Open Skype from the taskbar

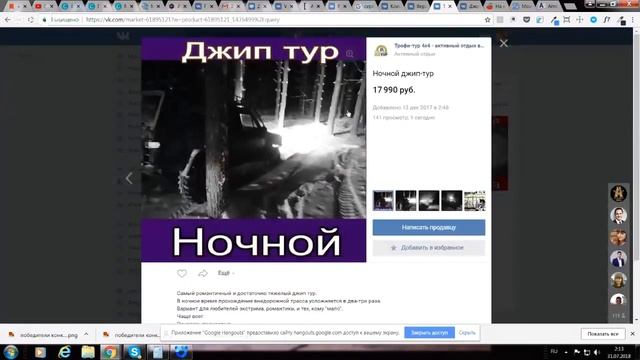point(134,352)
